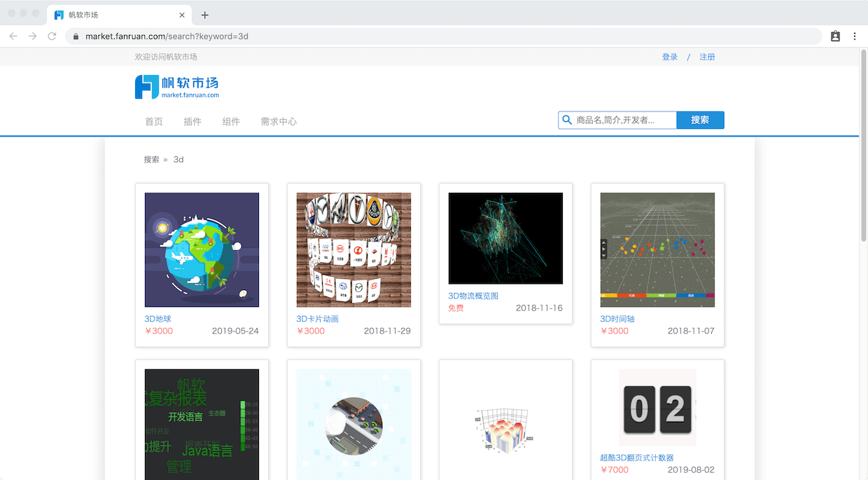The height and width of the screenshot is (480, 868).
Task: Click the circular city street thumbnail
Action: click(354, 425)
